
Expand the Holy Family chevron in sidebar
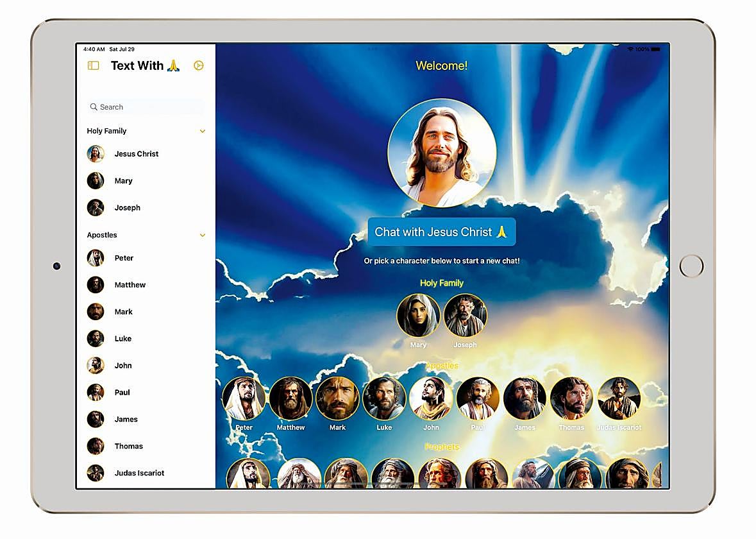tap(203, 131)
